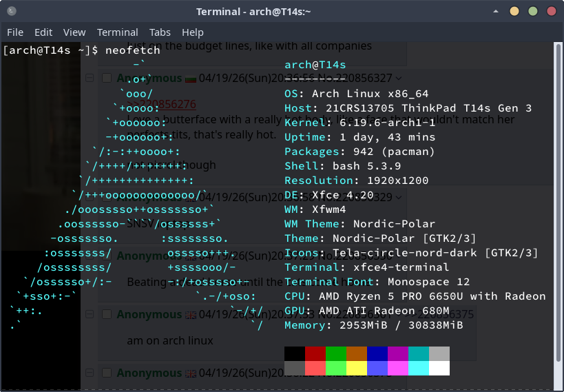The image size is (564, 392).
Task: Click the 'Resolution: 1920x1200' line
Action: coord(357,180)
